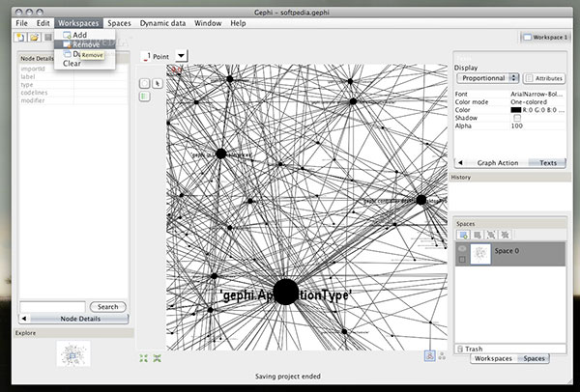Click the Add space icon in Spaces
Screen dimensions: 580x392
(463, 235)
